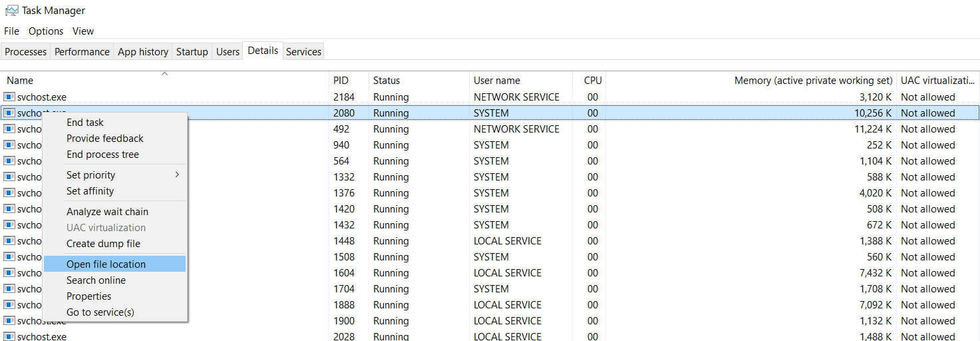Viewport: 980px width, 341px height.
Task: Click svchost.exe name in PID 2184 row
Action: (42, 97)
